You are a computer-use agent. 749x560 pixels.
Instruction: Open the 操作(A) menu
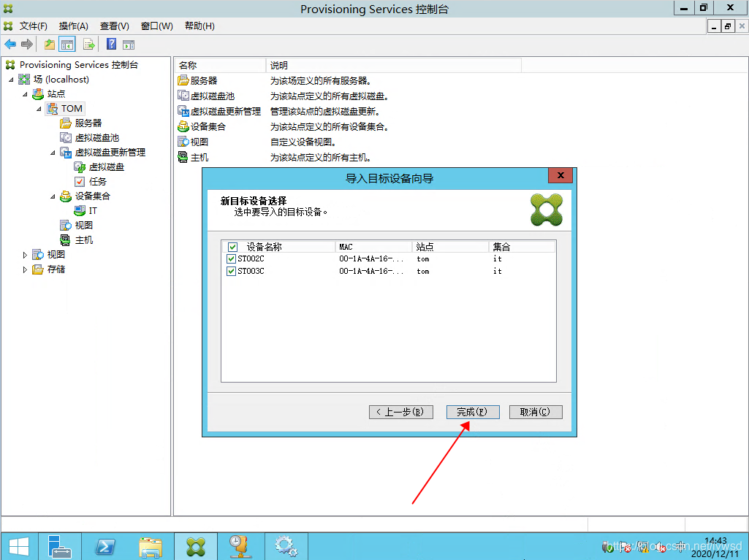tap(73, 26)
